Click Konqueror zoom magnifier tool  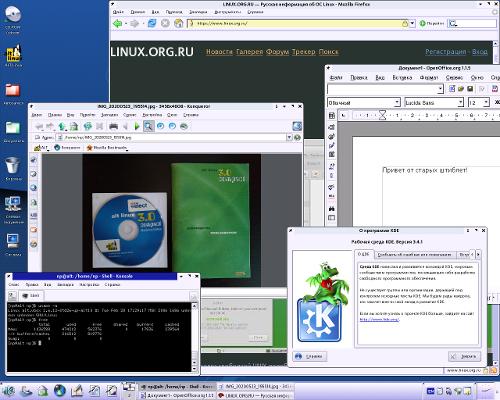tap(149, 126)
